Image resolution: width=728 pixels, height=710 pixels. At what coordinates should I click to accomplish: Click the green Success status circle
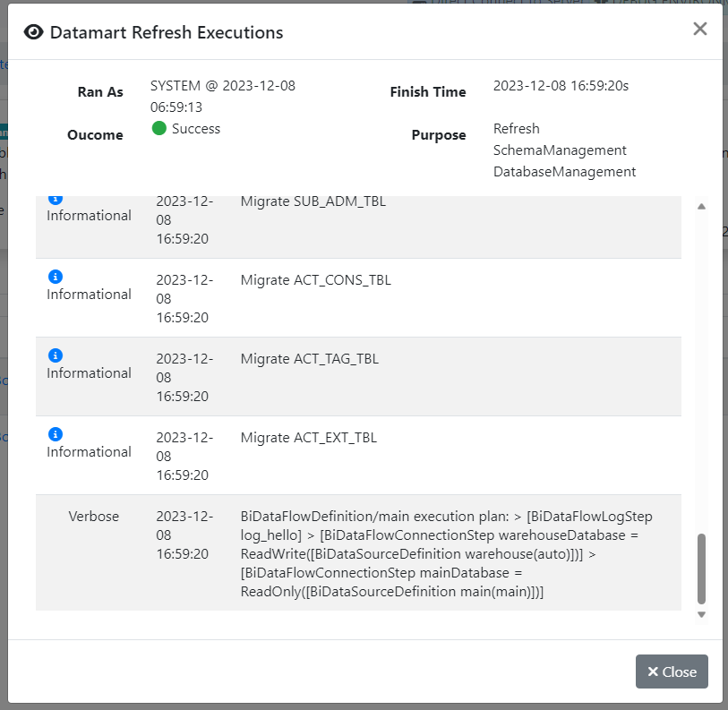pos(159,129)
